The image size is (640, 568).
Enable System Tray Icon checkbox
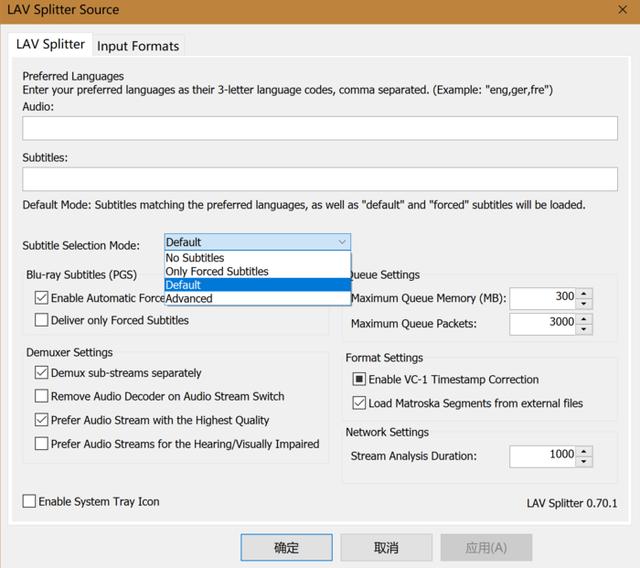click(x=29, y=502)
